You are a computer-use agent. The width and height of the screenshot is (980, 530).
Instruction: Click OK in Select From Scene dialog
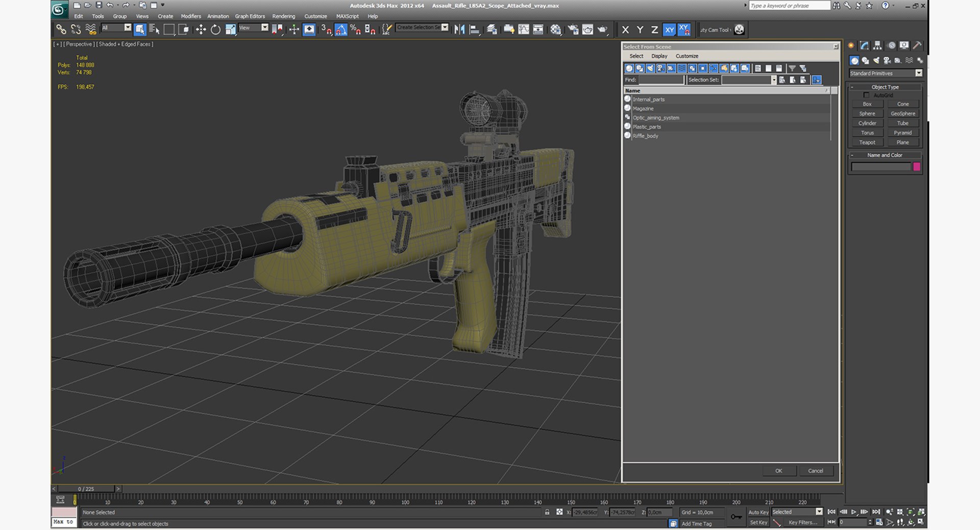779,471
